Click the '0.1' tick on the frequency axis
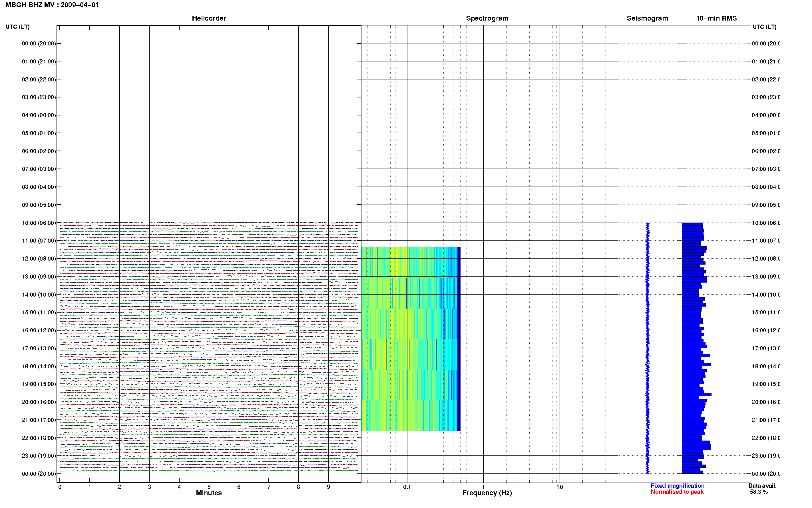The width and height of the screenshot is (812, 508). [x=407, y=487]
